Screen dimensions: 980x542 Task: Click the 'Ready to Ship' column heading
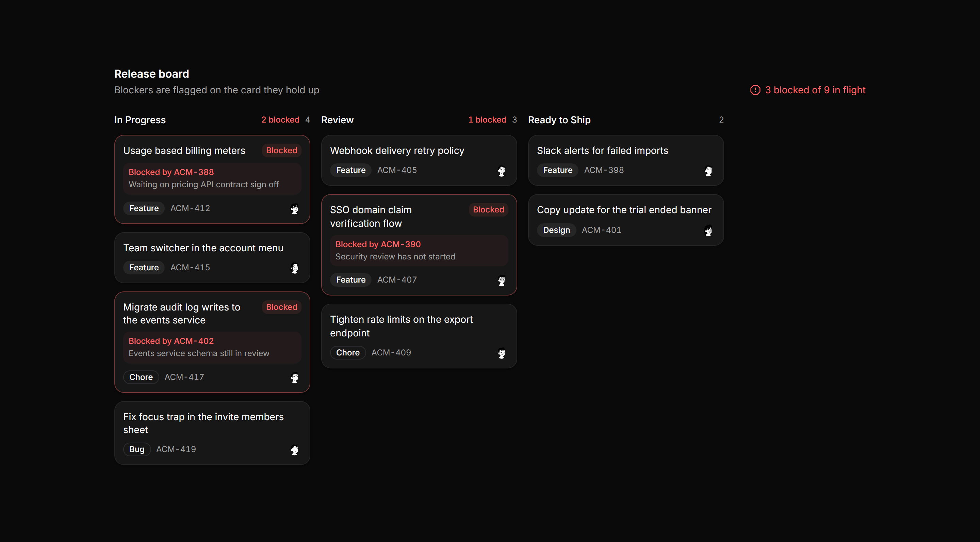pyautogui.click(x=559, y=120)
